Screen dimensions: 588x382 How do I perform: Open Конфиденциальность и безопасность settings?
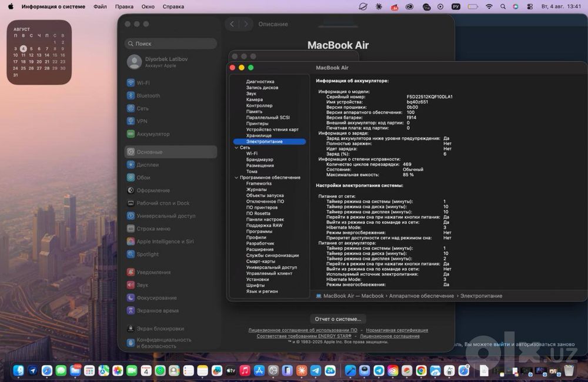tap(159, 343)
